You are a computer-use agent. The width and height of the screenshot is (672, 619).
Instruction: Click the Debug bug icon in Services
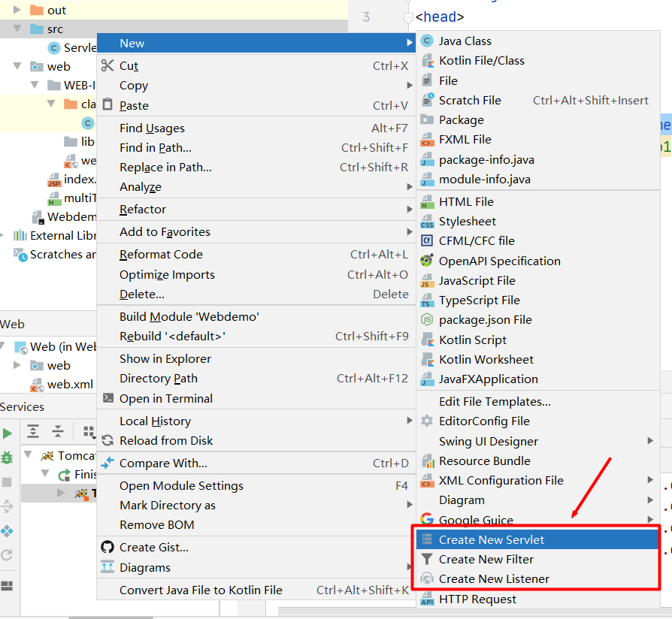[8, 457]
